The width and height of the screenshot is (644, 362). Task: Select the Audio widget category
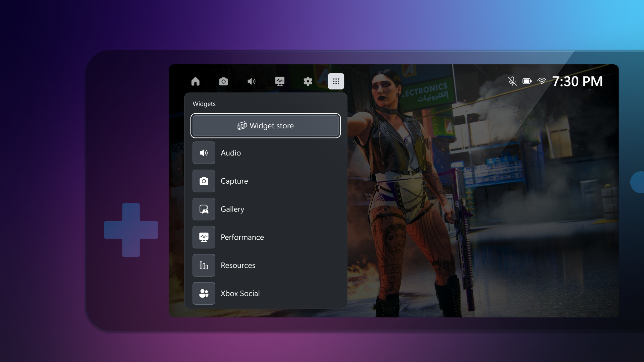265,153
